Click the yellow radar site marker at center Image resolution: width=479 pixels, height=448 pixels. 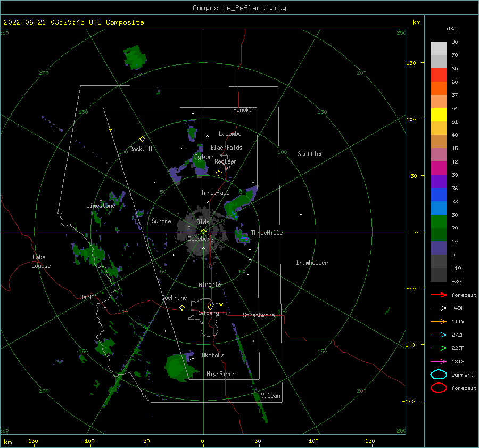(x=203, y=232)
